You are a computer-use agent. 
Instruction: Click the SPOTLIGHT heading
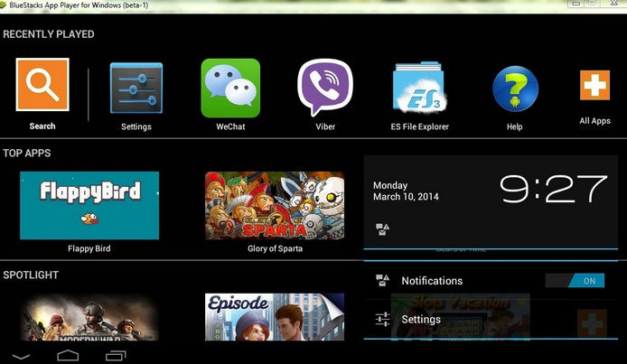31,275
